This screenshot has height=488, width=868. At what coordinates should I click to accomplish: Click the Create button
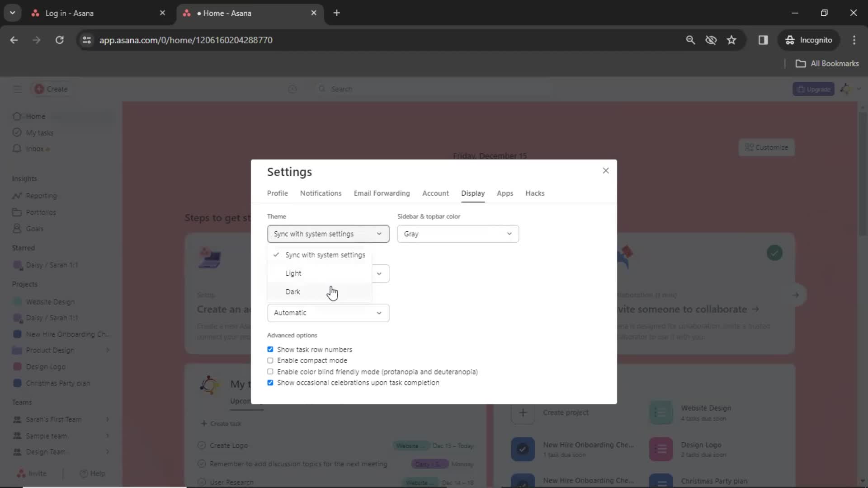(51, 89)
